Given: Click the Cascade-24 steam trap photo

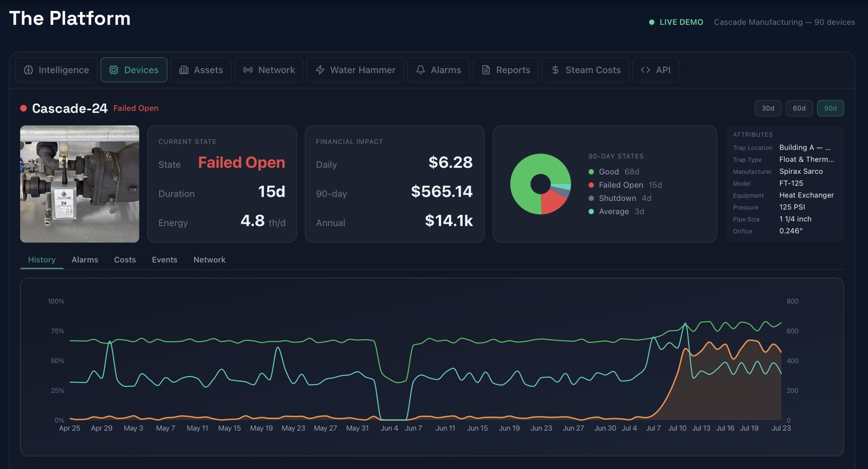Looking at the screenshot, I should point(80,184).
